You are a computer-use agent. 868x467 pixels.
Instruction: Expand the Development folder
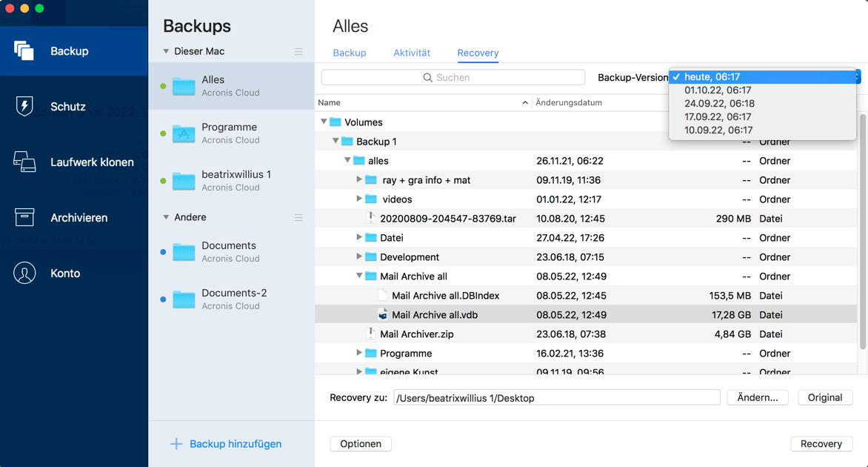(358, 256)
